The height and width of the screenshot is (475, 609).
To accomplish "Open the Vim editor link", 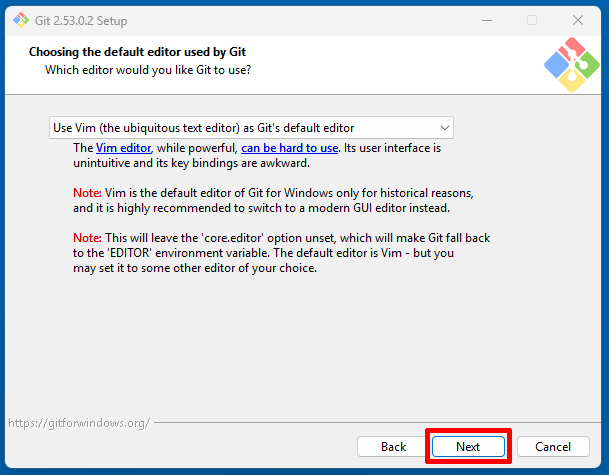I will (x=123, y=148).
